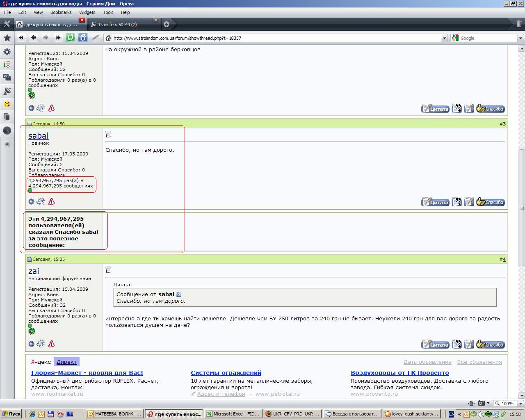This screenshot has height=420, width=525.
Task: Click Спасибо button on zai's post #4
Action: 490,345
